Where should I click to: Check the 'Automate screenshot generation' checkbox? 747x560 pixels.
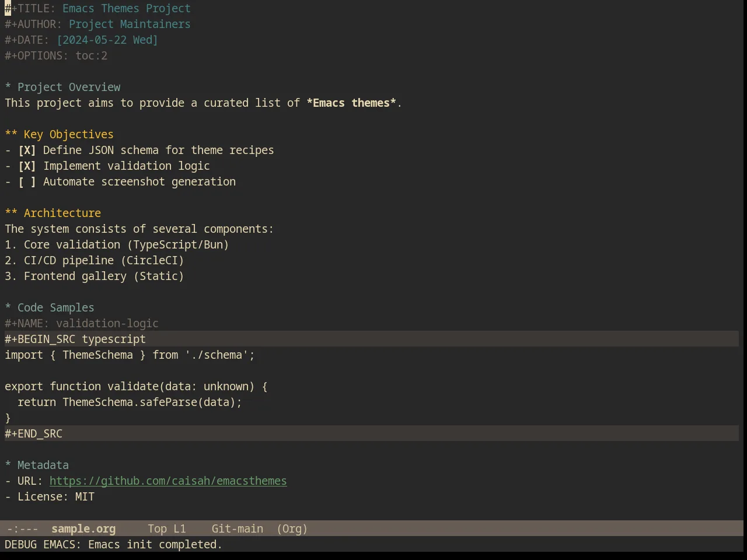27,181
